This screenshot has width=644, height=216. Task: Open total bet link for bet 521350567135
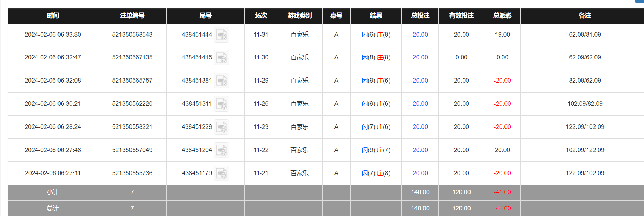[420, 57]
